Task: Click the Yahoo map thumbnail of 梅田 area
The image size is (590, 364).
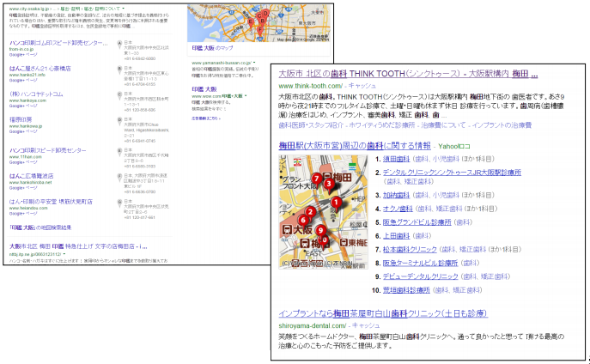Action: (x=323, y=212)
